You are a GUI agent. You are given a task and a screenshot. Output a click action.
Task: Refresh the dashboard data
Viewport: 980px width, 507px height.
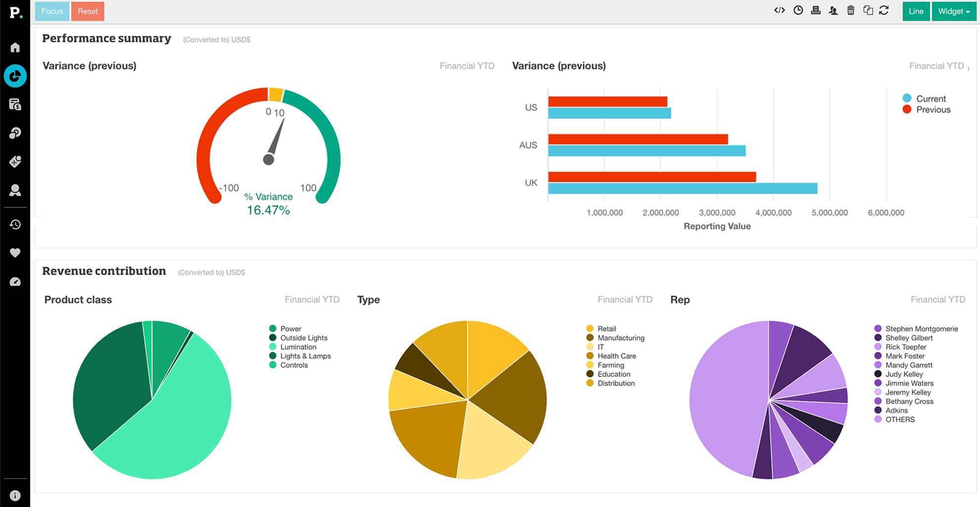[x=884, y=10]
